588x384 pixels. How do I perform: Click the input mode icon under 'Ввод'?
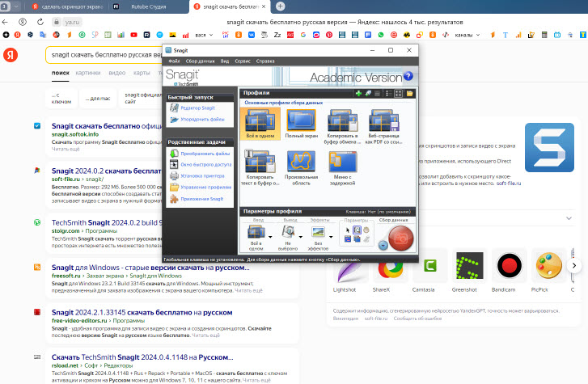(256, 231)
